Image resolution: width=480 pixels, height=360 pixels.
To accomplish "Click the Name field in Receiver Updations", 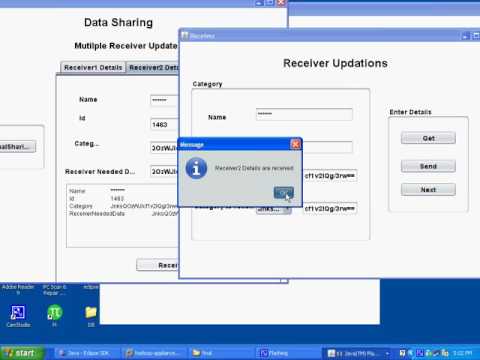I will point(304,114).
